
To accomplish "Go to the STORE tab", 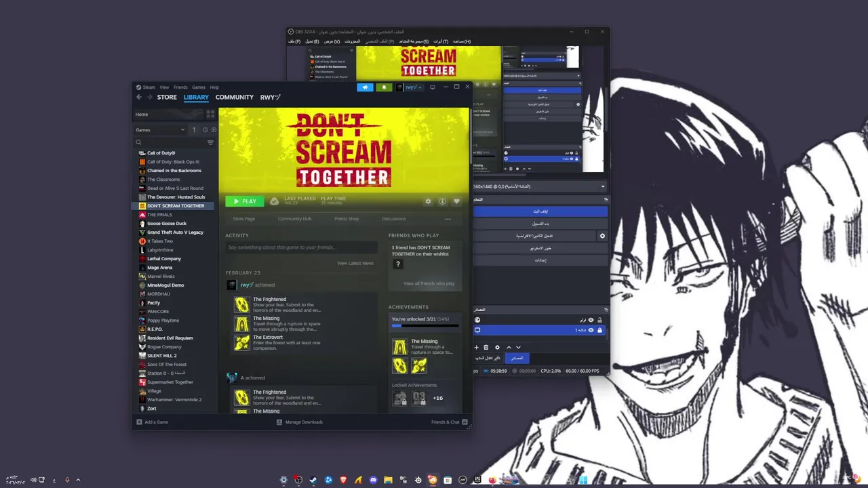I will click(x=167, y=97).
